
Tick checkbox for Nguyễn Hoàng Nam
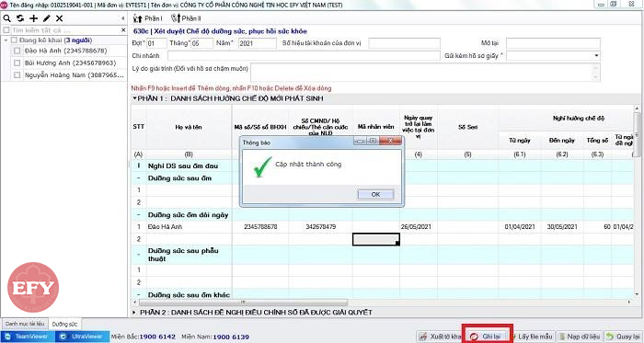[17, 75]
